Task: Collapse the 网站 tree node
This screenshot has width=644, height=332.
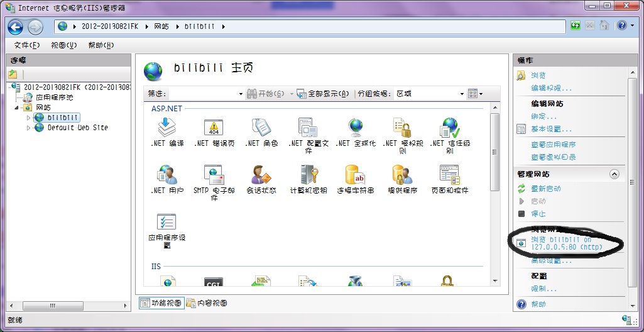Action: [17, 108]
